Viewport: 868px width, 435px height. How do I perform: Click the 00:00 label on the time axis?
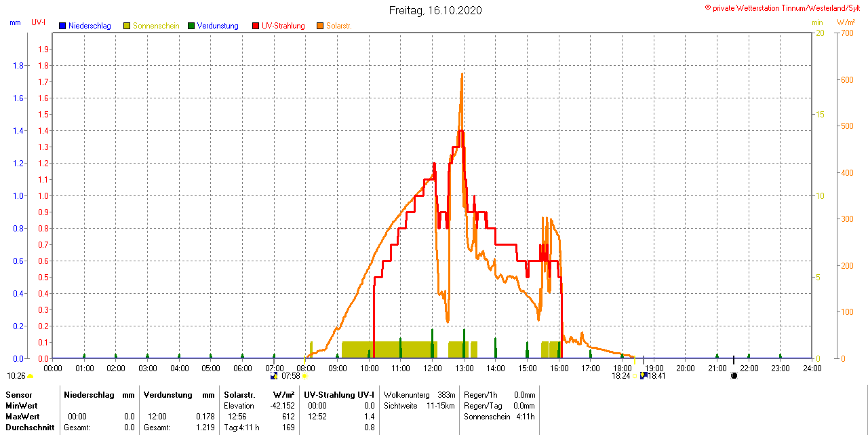[53, 368]
